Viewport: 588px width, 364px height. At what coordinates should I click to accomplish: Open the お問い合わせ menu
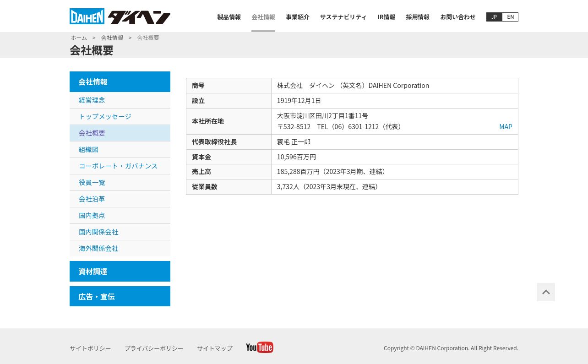pos(458,17)
